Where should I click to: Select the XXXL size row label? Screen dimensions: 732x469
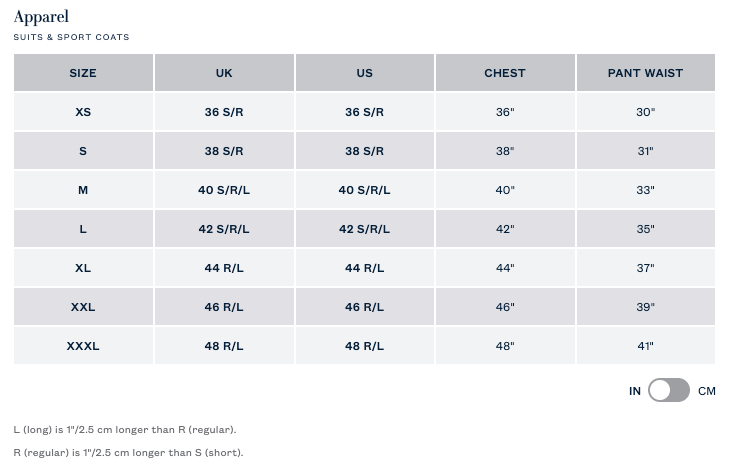point(83,346)
